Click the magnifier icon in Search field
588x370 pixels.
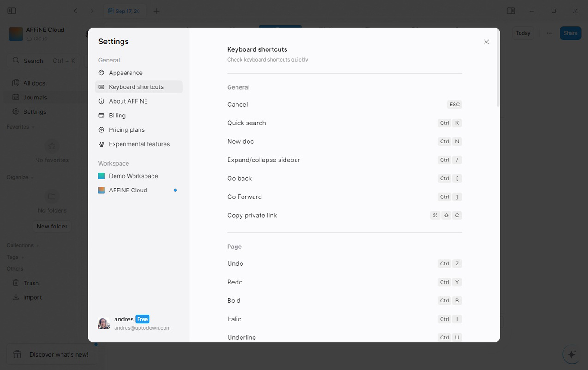16,61
